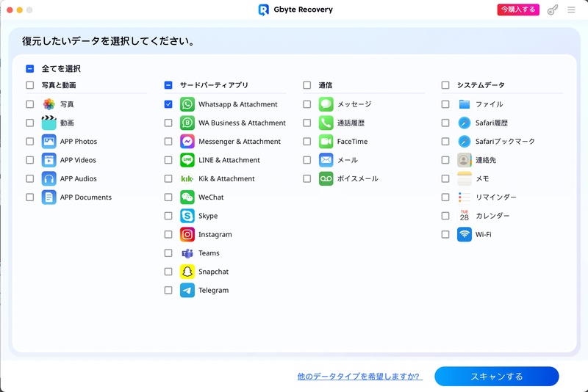Viewport: 588px width, 392px height.
Task: Click the 'FaceTime' label
Action: tap(352, 142)
